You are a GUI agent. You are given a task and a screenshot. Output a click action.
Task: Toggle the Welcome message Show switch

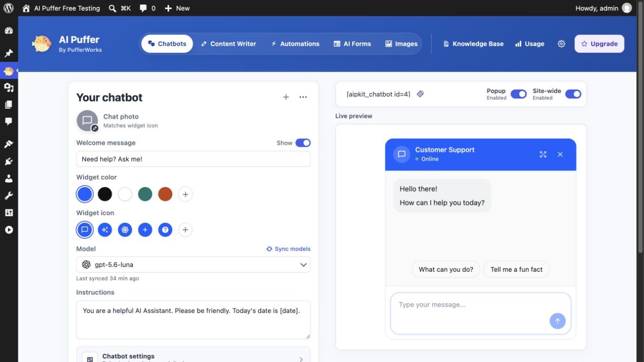pos(303,143)
